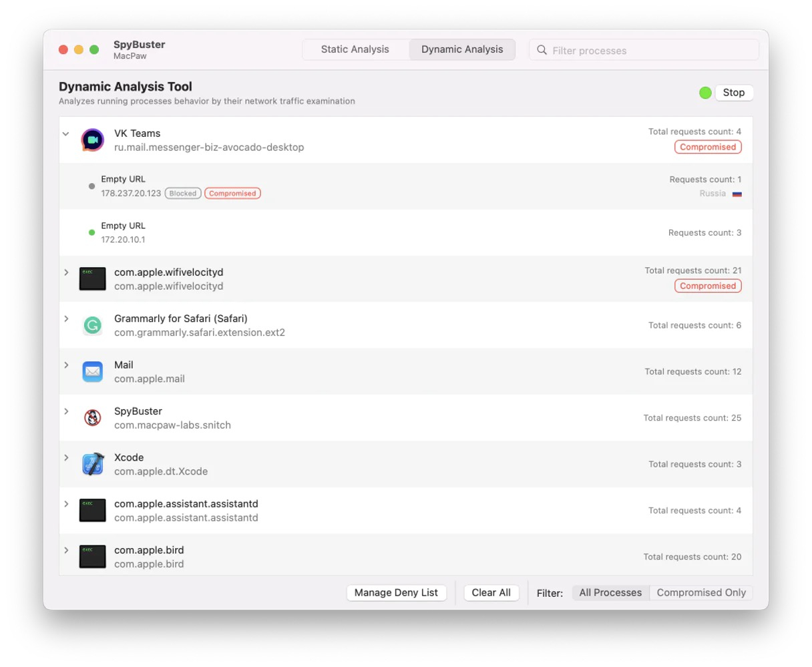Select the All Processes filter

click(x=610, y=593)
